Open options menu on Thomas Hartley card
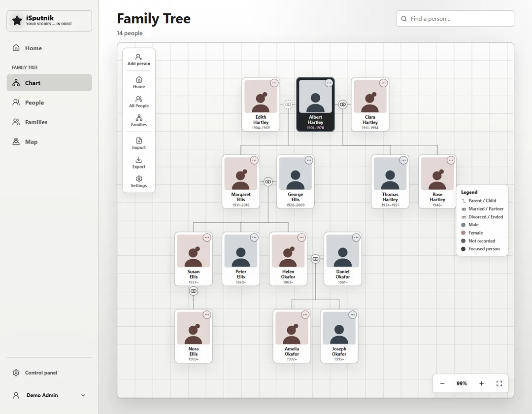The height and width of the screenshot is (414, 532). [403, 160]
